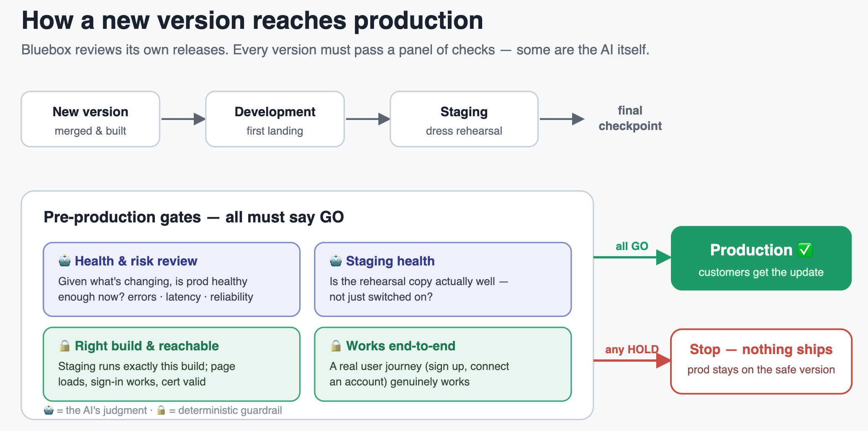This screenshot has height=431, width=868.
Task: Click the lock icon beside Right build & reachable
Action: click(64, 346)
